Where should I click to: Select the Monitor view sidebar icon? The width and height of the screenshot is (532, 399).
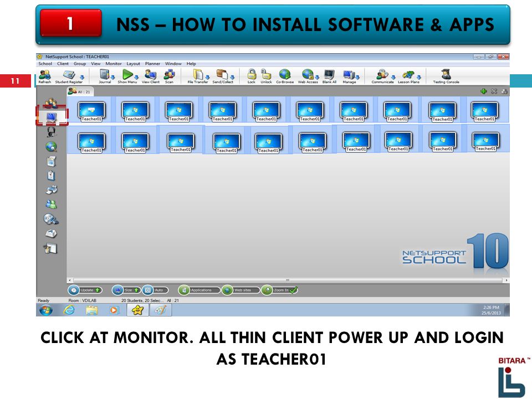51,117
